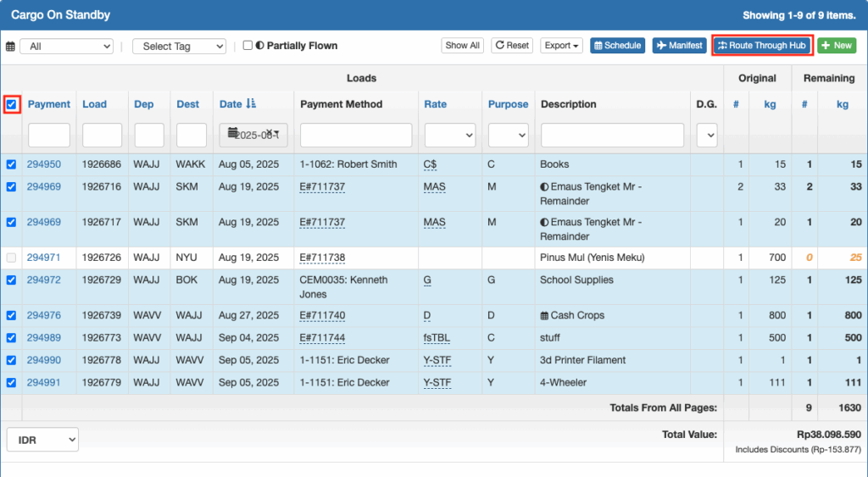Reset filters using the Reset button
The height and width of the screenshot is (477, 868).
(512, 46)
